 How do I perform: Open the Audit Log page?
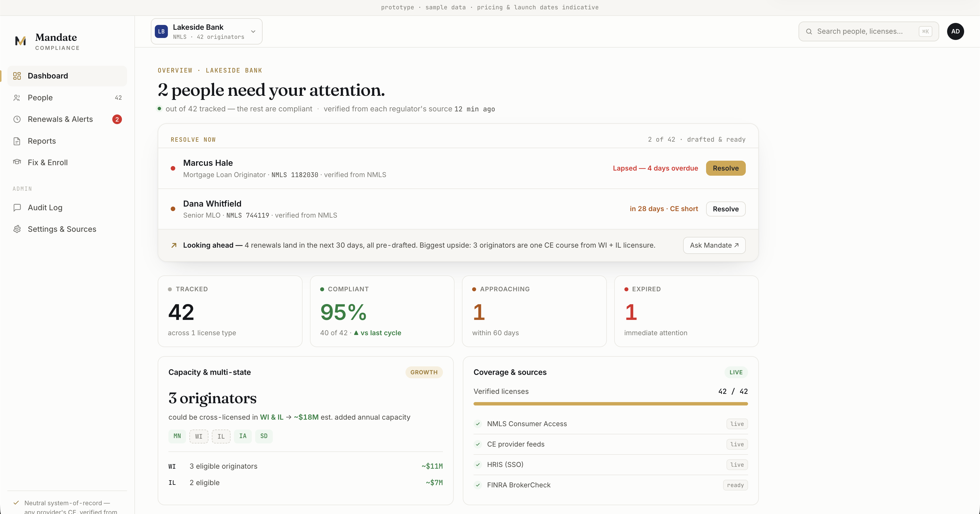coord(67,208)
